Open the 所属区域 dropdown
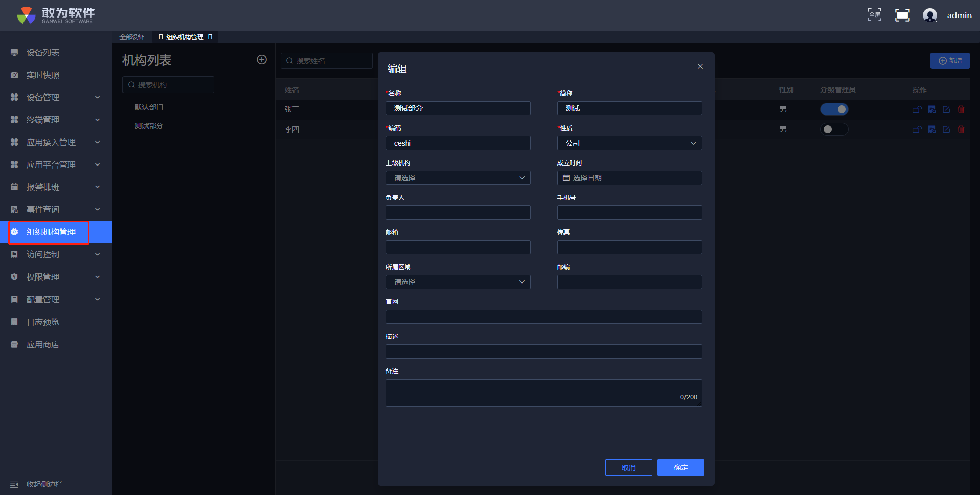The width and height of the screenshot is (980, 495). (x=458, y=282)
